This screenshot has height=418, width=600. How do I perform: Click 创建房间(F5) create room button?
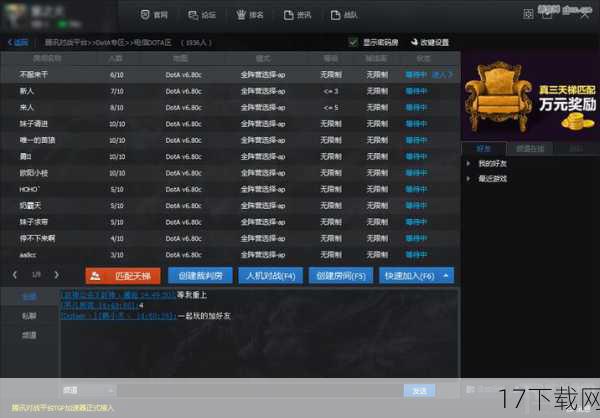(x=341, y=276)
